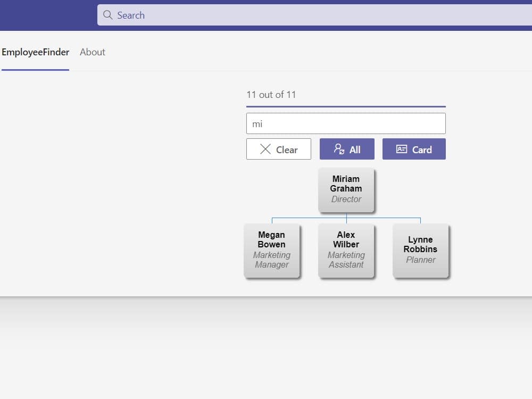The image size is (532, 399).
Task: Click the search field containing 'mi'
Action: click(x=346, y=123)
